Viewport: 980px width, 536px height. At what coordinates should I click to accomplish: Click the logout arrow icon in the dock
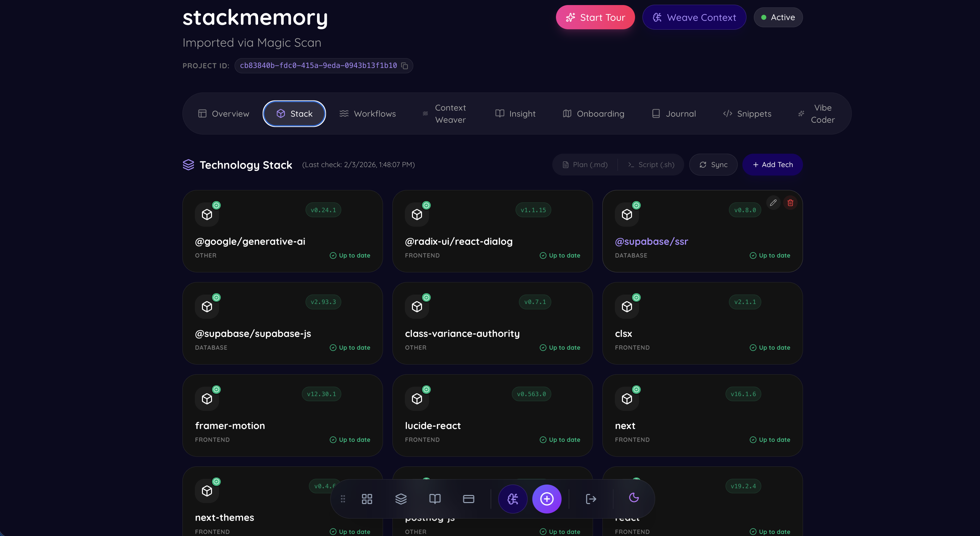[x=591, y=499]
